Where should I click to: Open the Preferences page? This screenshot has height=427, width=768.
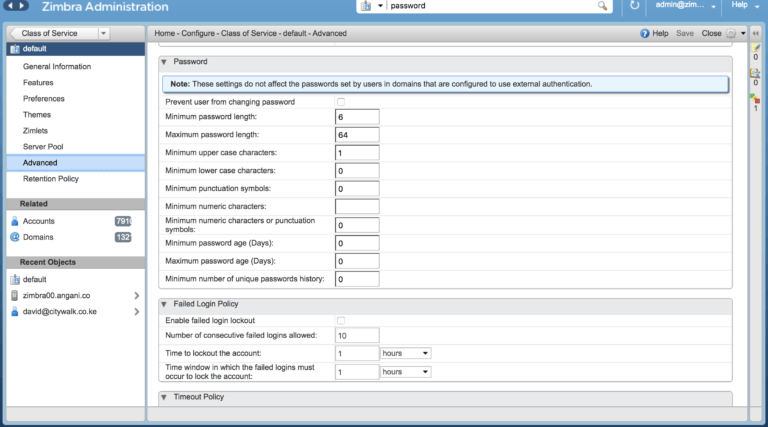coord(44,99)
